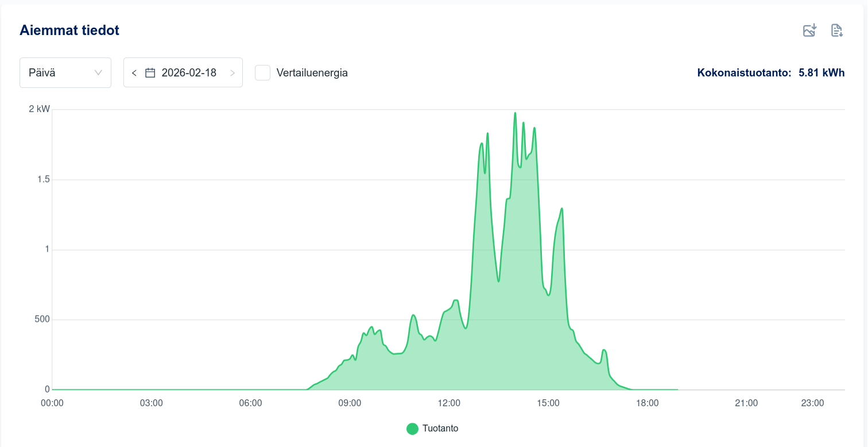
Task: Click the 12:00 time axis label
Action: [x=449, y=403]
